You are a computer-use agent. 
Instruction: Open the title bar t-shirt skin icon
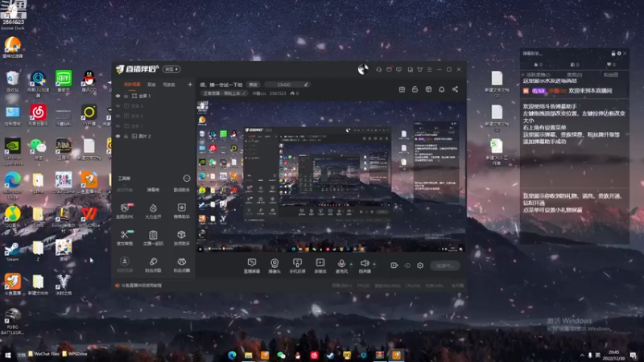(419, 69)
